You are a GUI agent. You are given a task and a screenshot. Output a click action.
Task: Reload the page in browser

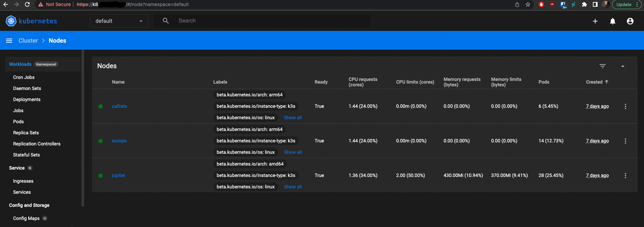tap(28, 4)
